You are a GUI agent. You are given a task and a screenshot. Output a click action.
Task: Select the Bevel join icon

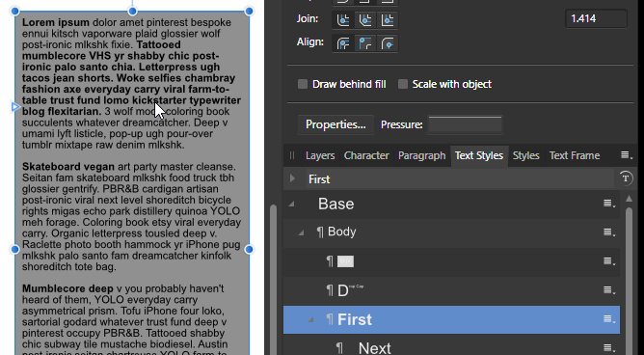pos(365,19)
